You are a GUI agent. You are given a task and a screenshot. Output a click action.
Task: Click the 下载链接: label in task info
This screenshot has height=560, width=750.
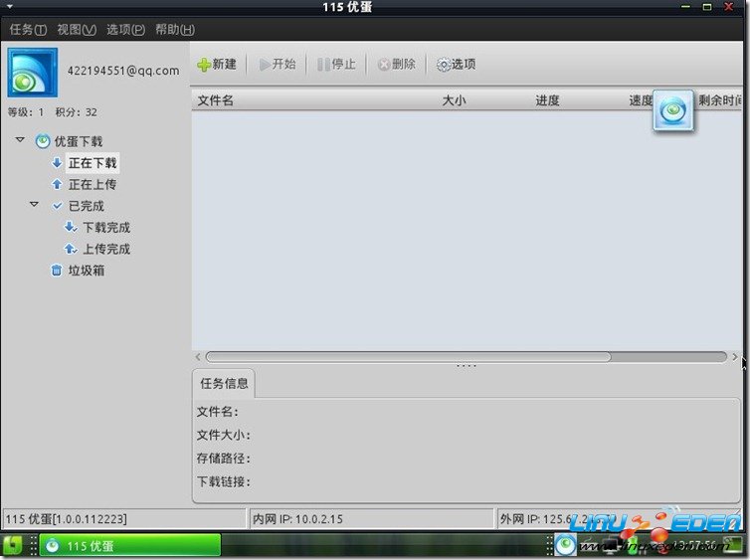pyautogui.click(x=224, y=481)
